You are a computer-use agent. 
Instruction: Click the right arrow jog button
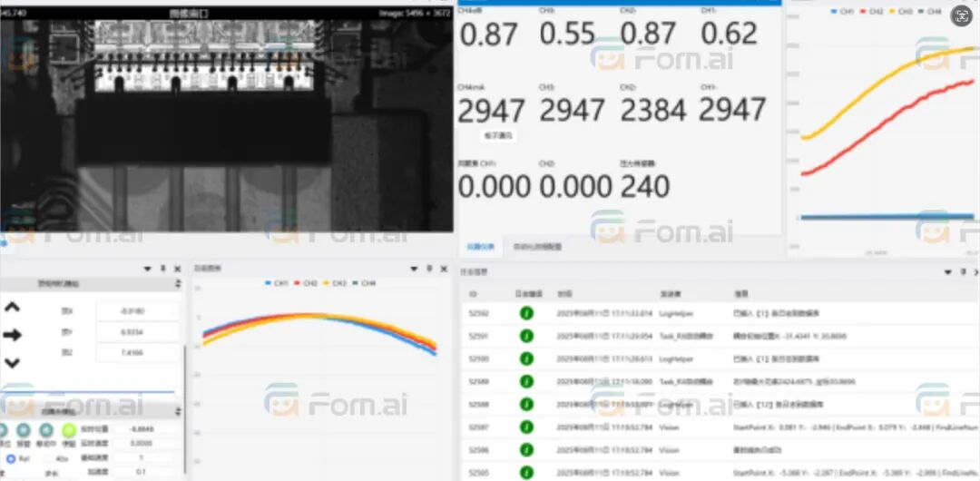click(x=13, y=335)
